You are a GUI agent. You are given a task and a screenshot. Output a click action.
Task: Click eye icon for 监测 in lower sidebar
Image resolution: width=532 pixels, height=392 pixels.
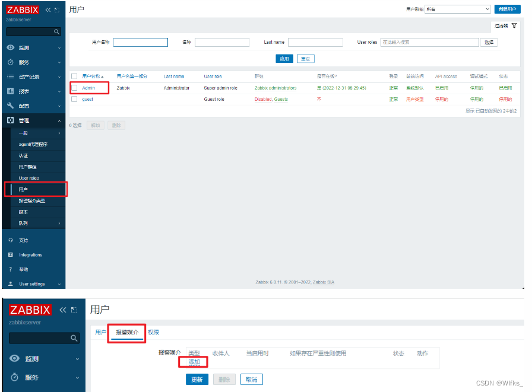click(x=14, y=358)
